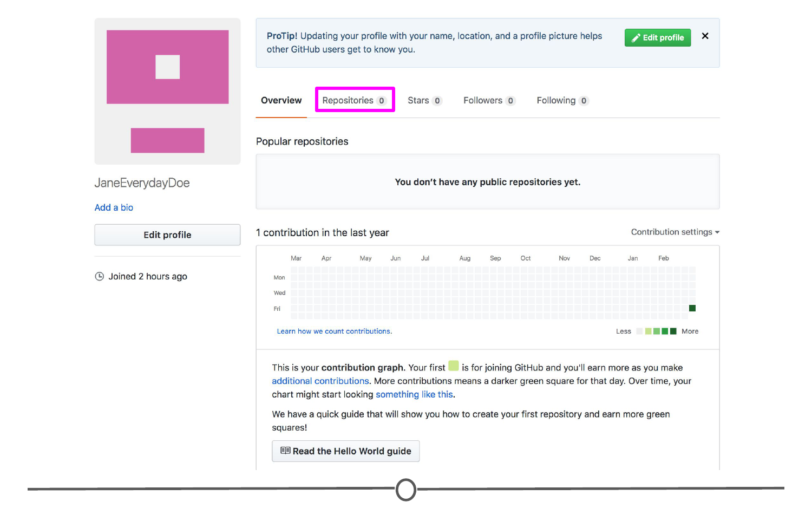
Task: Click the profile avatar image
Action: 167,91
